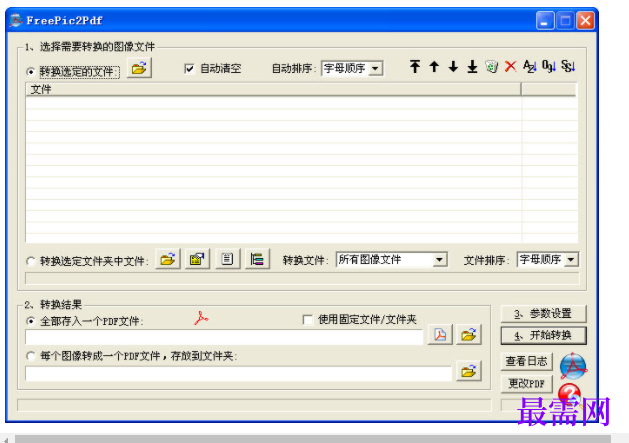
Task: Click the 文件 column header
Action: coord(273,89)
